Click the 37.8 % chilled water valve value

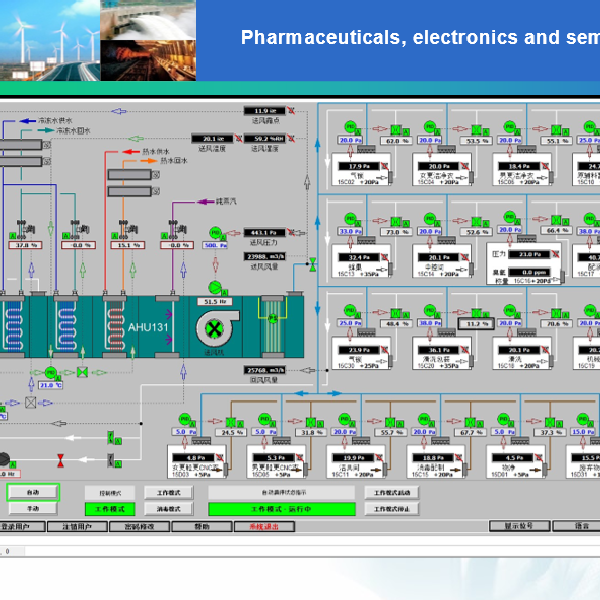click(27, 244)
